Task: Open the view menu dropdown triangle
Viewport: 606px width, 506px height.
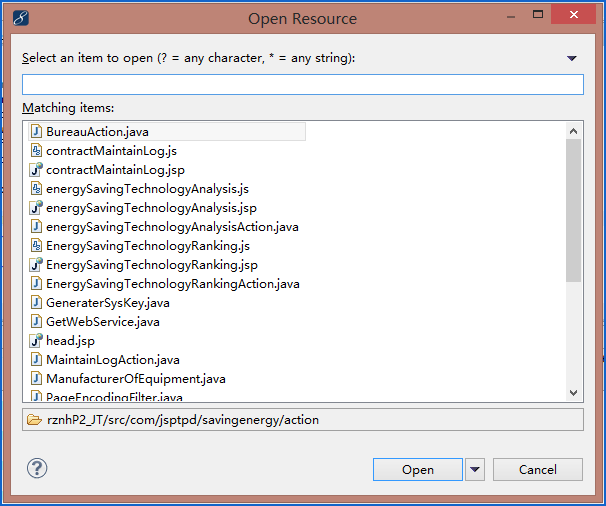Action: [572, 59]
